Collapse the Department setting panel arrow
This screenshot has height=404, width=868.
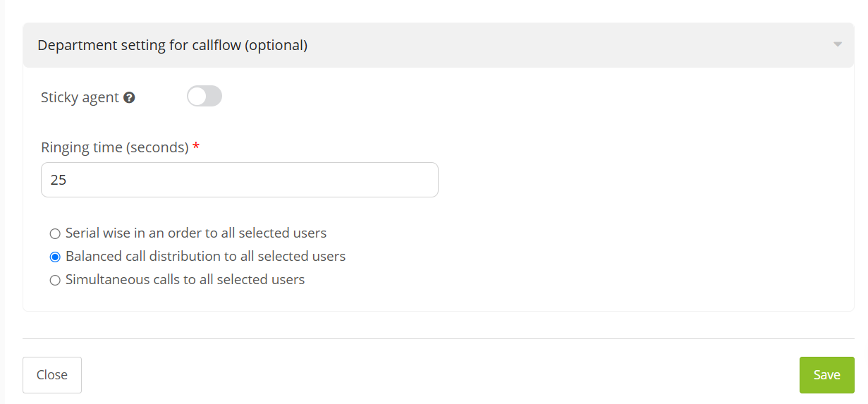pyautogui.click(x=838, y=44)
